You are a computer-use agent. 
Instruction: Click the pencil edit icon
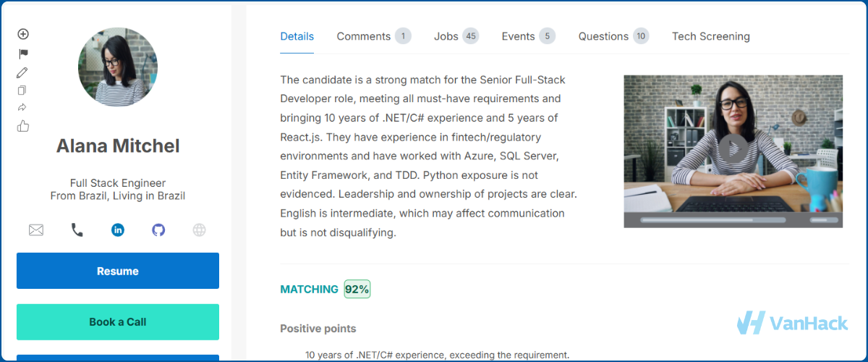tap(22, 72)
